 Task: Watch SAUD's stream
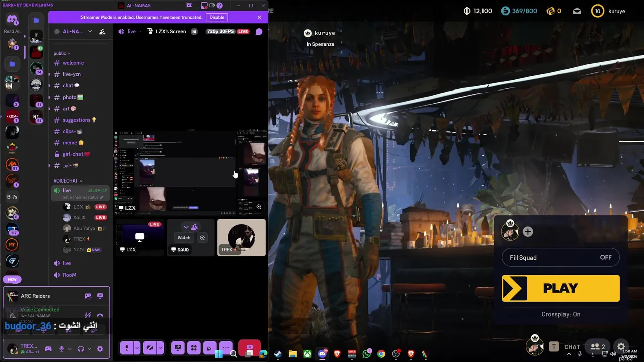tap(184, 238)
